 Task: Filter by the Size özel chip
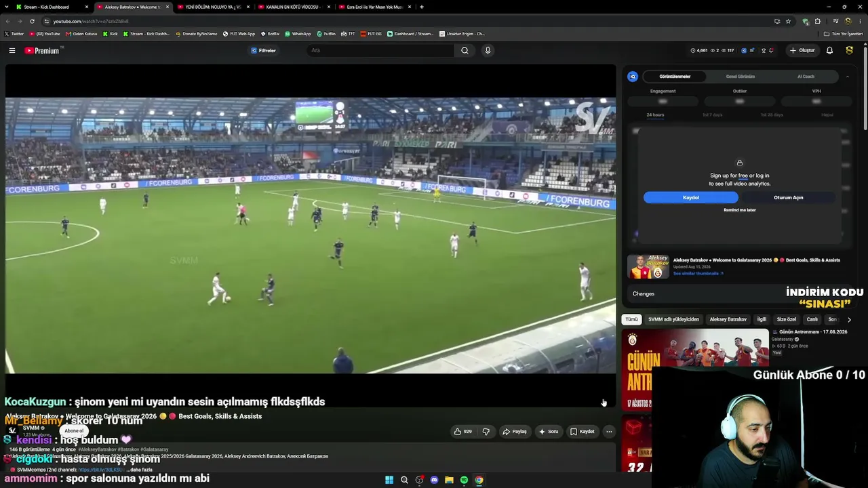787,319
